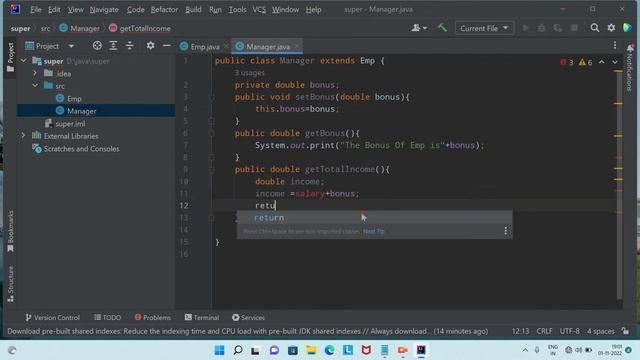Open the Services tool window

tap(248, 317)
